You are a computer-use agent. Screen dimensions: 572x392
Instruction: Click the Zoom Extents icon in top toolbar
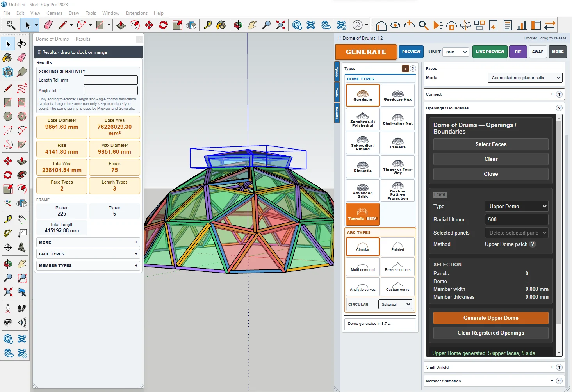(280, 25)
